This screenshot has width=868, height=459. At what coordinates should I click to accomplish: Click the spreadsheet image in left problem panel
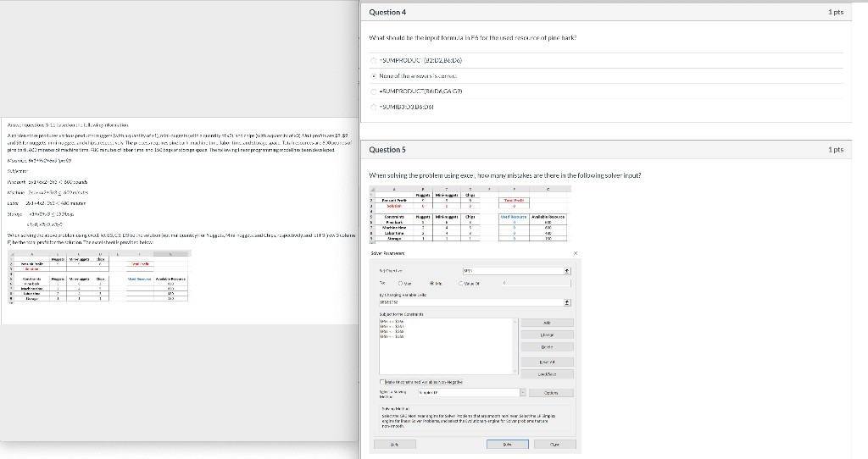coord(99,277)
